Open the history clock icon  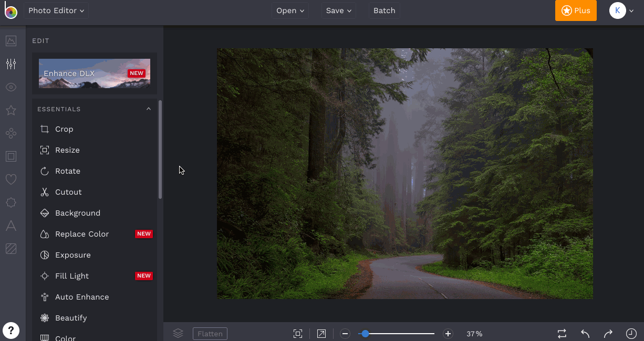[631, 334]
